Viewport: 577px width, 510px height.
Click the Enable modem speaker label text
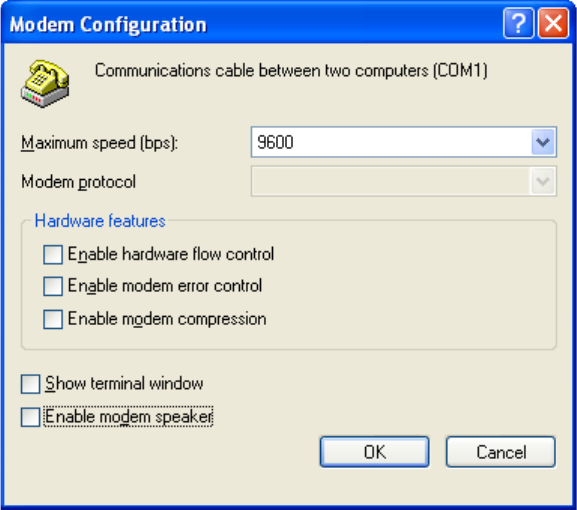[x=128, y=417]
